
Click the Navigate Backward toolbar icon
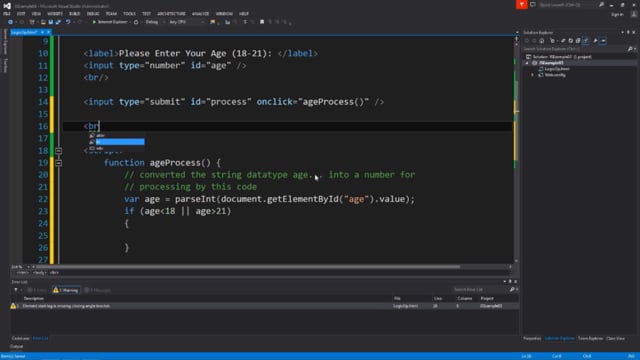tap(10, 22)
